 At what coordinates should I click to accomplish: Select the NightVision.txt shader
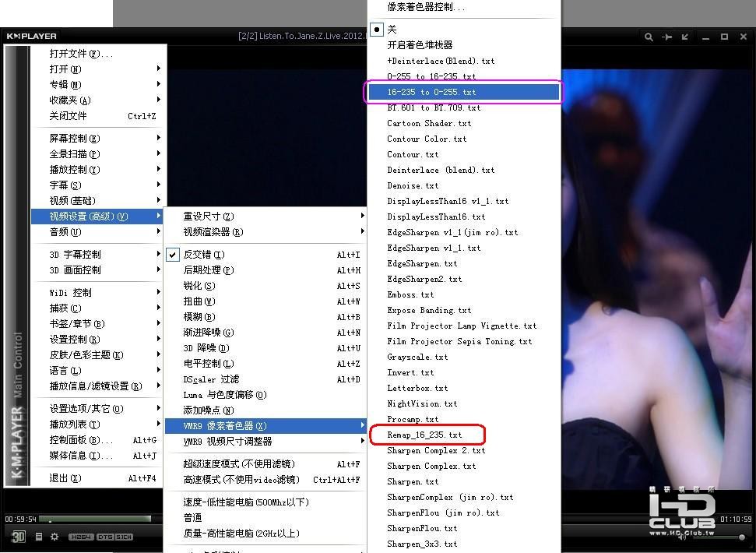click(463, 403)
